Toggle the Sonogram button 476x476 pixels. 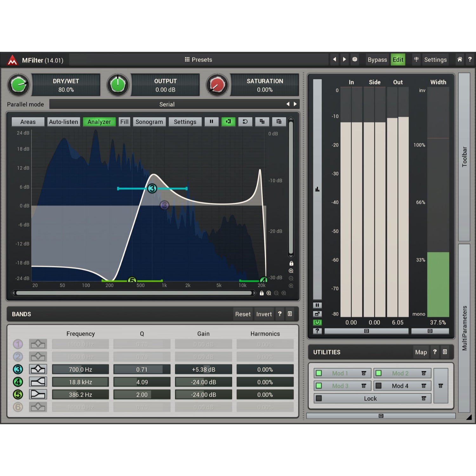point(149,122)
